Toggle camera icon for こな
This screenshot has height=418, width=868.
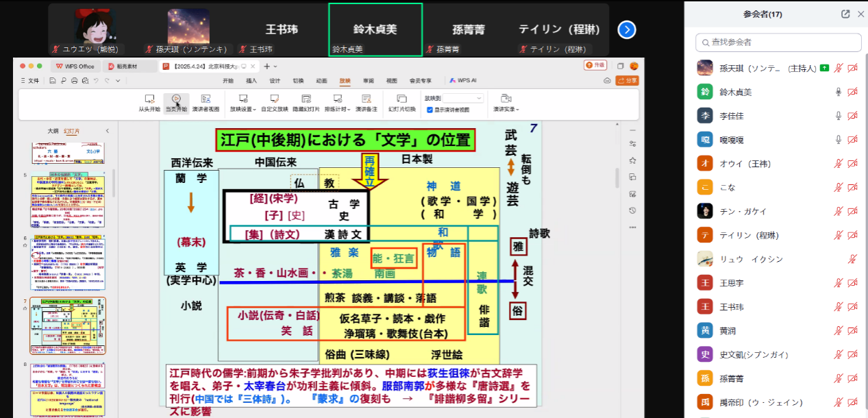click(x=853, y=188)
